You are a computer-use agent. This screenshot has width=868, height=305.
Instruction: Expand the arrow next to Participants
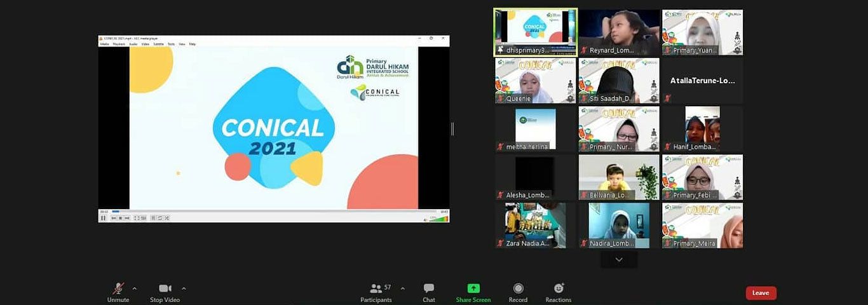coord(402,288)
